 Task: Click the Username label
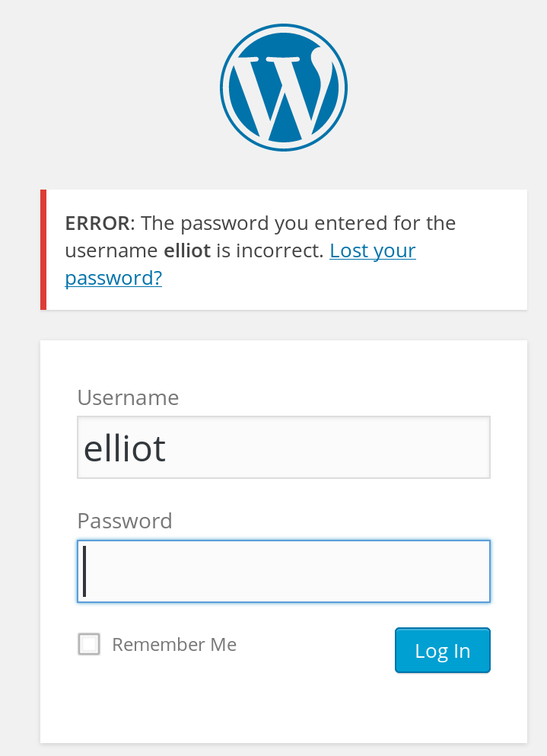(128, 397)
